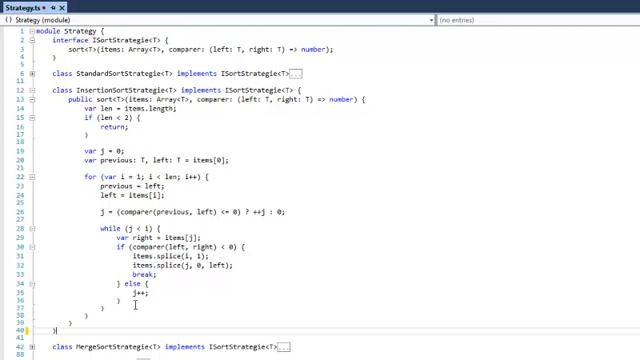Click the 'module' keyword on line 1
640x360 pixels.
(48, 31)
